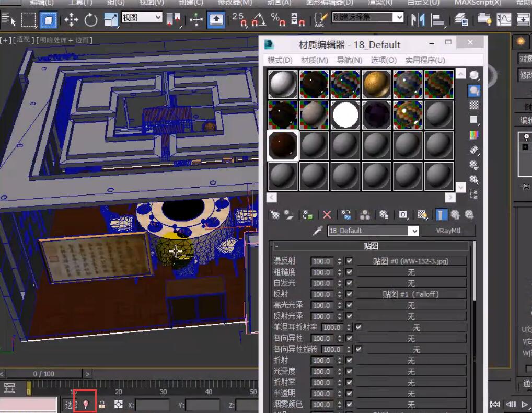This screenshot has height=413, width=532.
Task: Click the Mirror tool icon
Action: 418,20
